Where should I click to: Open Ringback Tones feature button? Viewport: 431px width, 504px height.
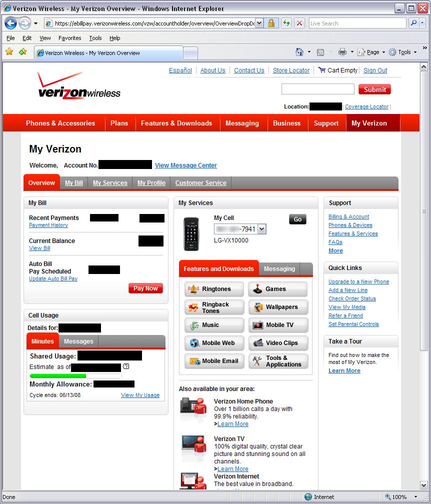coord(214,307)
